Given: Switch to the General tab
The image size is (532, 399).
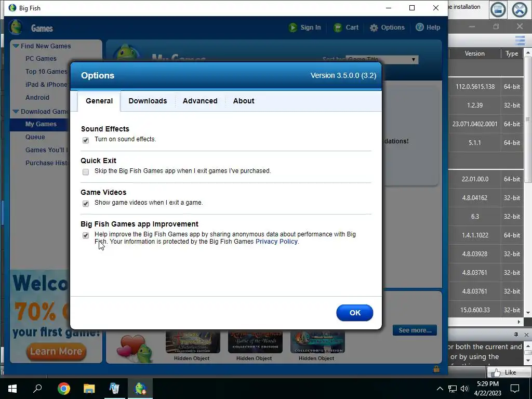Looking at the screenshot, I should tap(99, 101).
